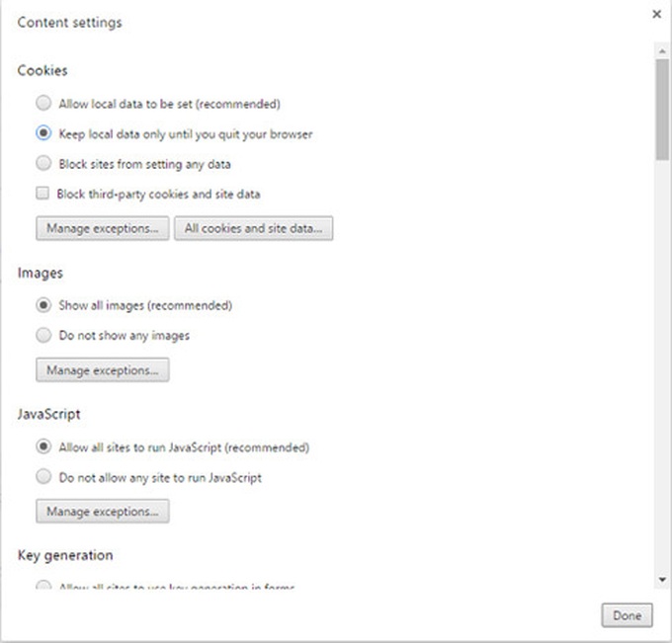672x643 pixels.
Task: Click the scrollbar down arrow
Action: point(662,580)
